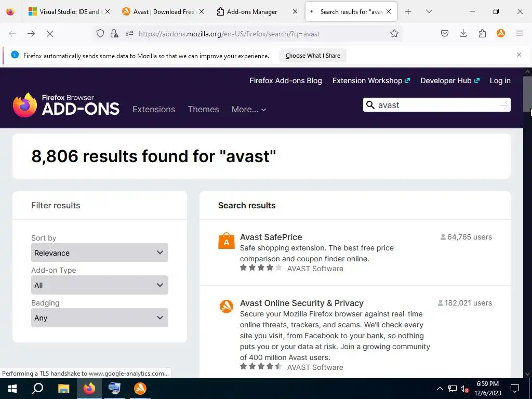
Task: Open the tracking protection shield icon
Action: click(x=100, y=34)
